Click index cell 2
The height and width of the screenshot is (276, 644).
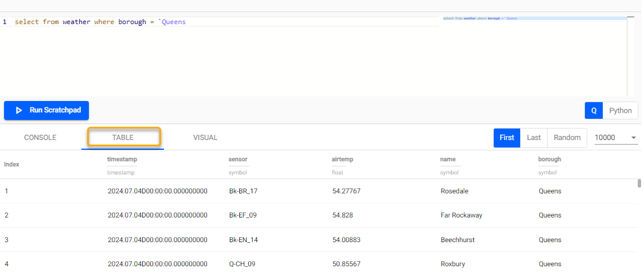(x=6, y=215)
